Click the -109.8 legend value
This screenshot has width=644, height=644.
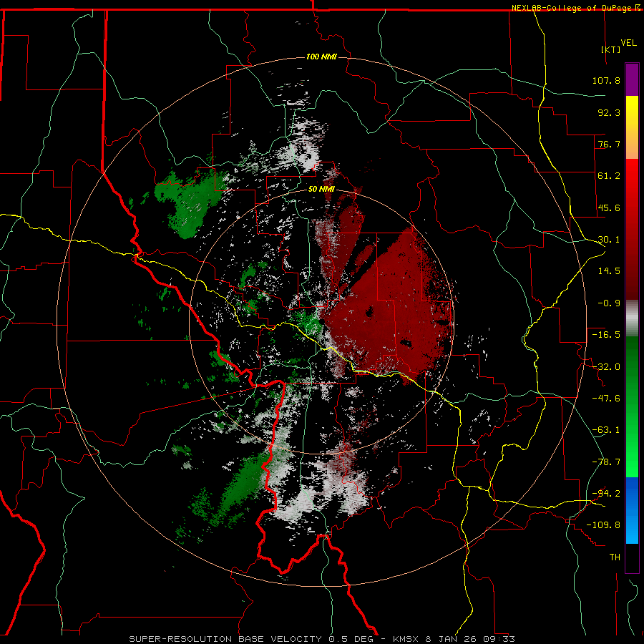pyautogui.click(x=603, y=525)
